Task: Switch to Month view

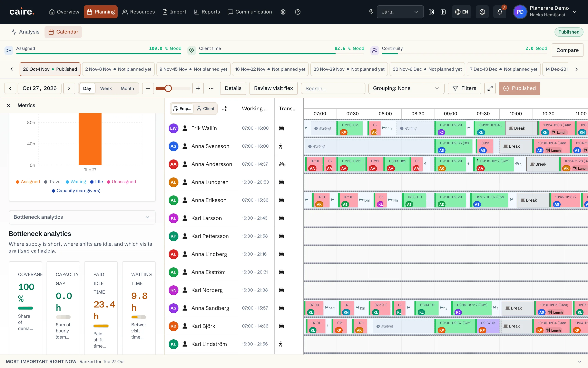Action: coord(127,88)
